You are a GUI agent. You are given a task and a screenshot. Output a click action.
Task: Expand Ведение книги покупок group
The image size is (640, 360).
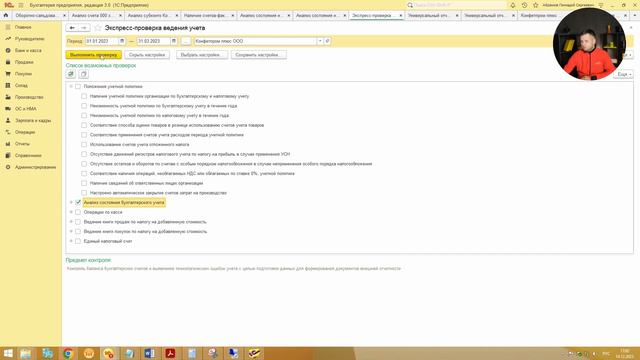[71, 231]
